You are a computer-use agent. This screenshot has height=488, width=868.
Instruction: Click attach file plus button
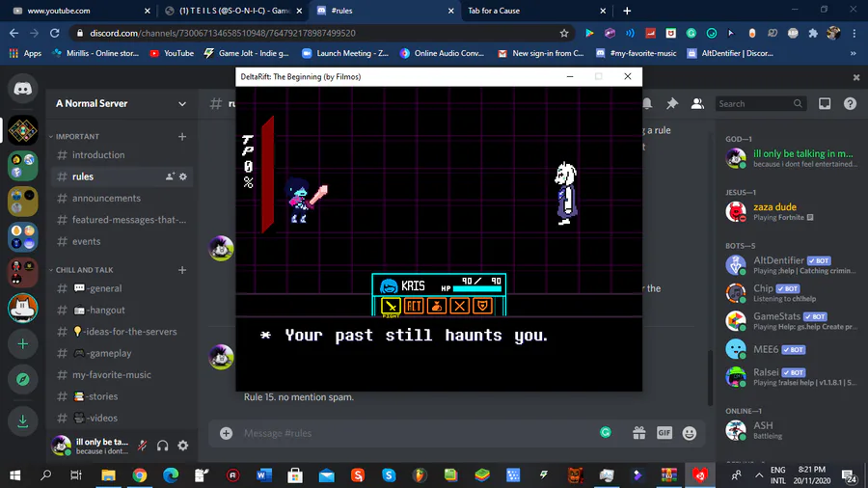tap(226, 433)
